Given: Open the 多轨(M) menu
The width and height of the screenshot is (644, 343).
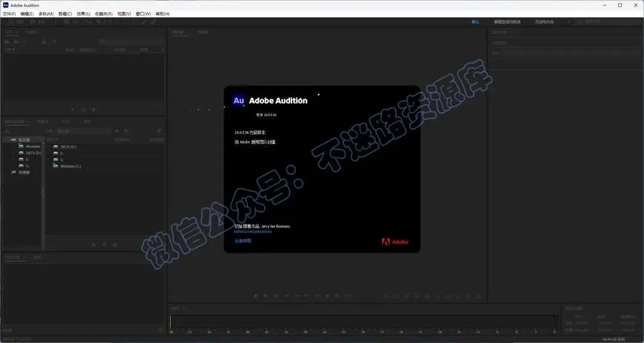Looking at the screenshot, I should (46, 14).
